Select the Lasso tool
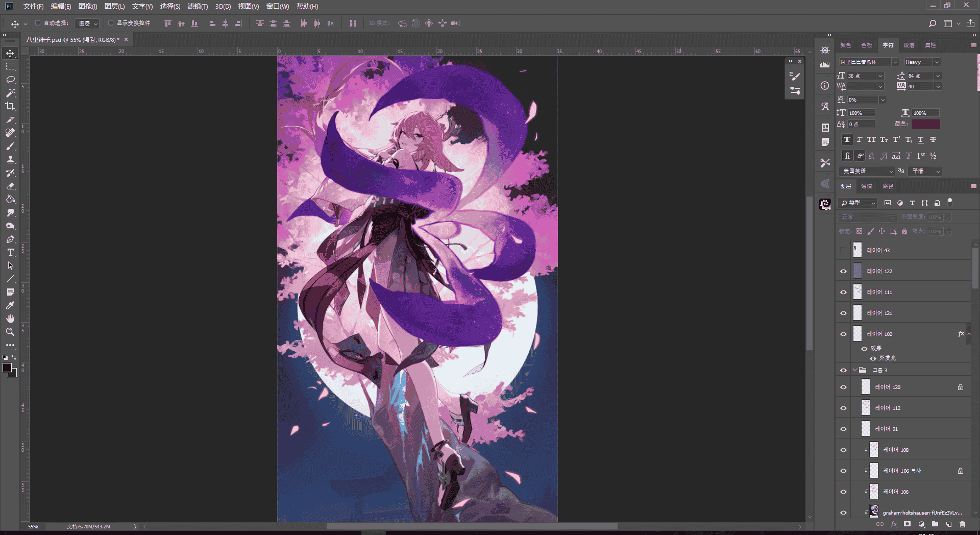 tap(10, 80)
